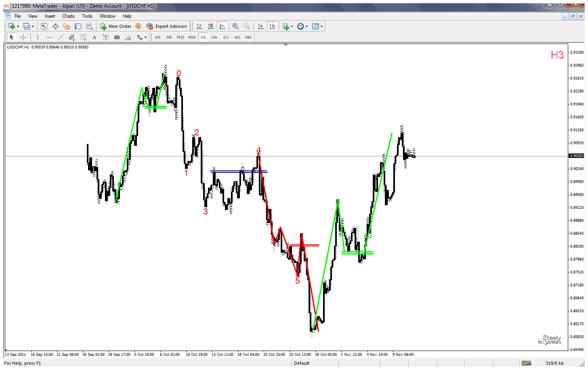
Task: Open the Navigator panel icon
Action: [67, 26]
